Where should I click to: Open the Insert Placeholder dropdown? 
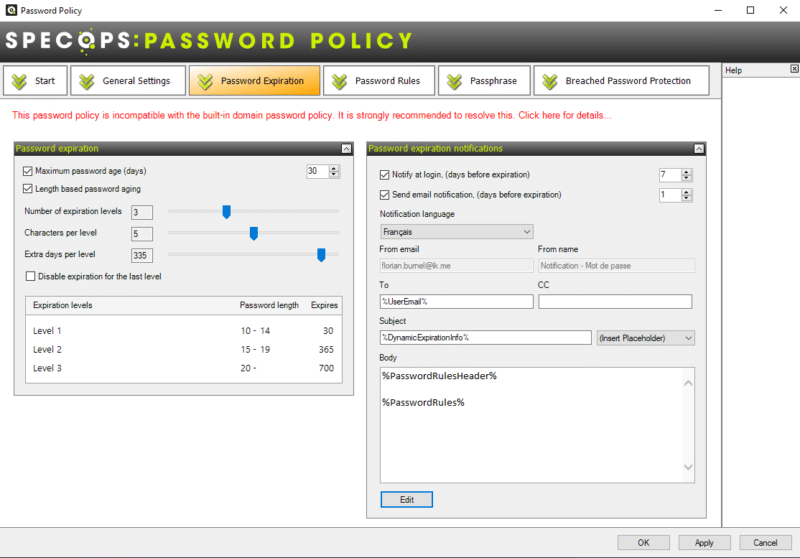(645, 338)
